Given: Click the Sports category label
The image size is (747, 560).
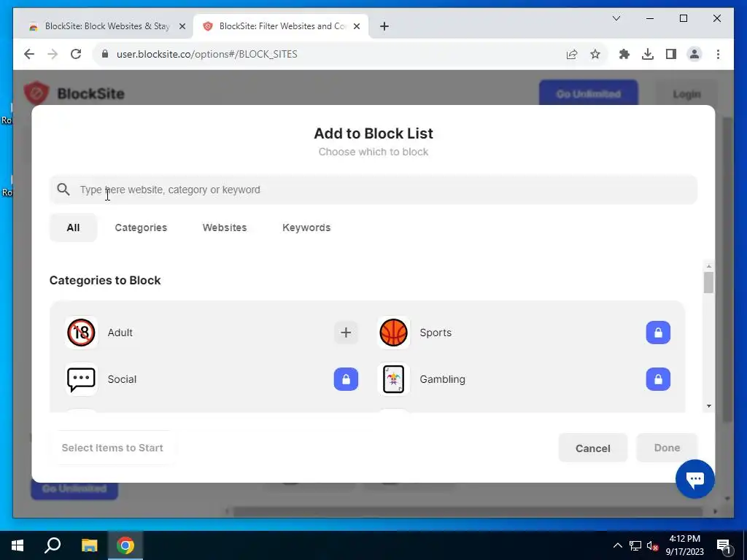Looking at the screenshot, I should pos(436,332).
